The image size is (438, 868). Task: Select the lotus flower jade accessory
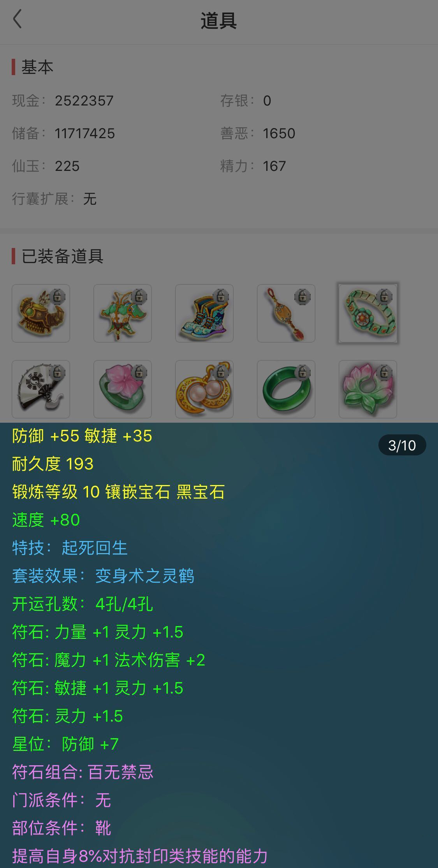pos(368,389)
